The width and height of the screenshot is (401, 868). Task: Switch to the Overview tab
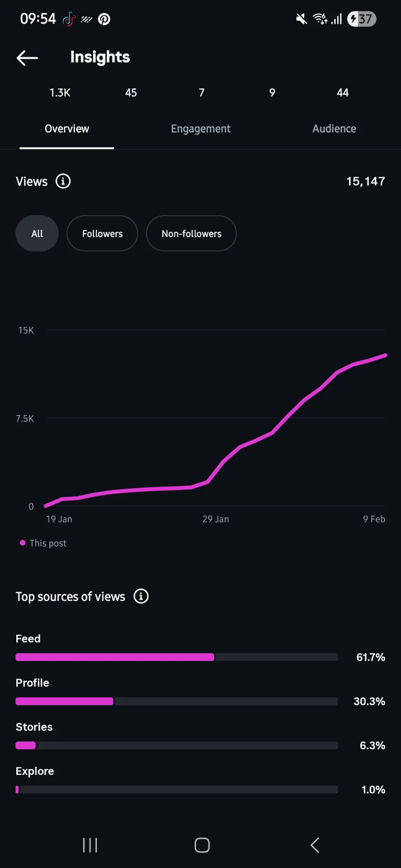[x=67, y=129]
